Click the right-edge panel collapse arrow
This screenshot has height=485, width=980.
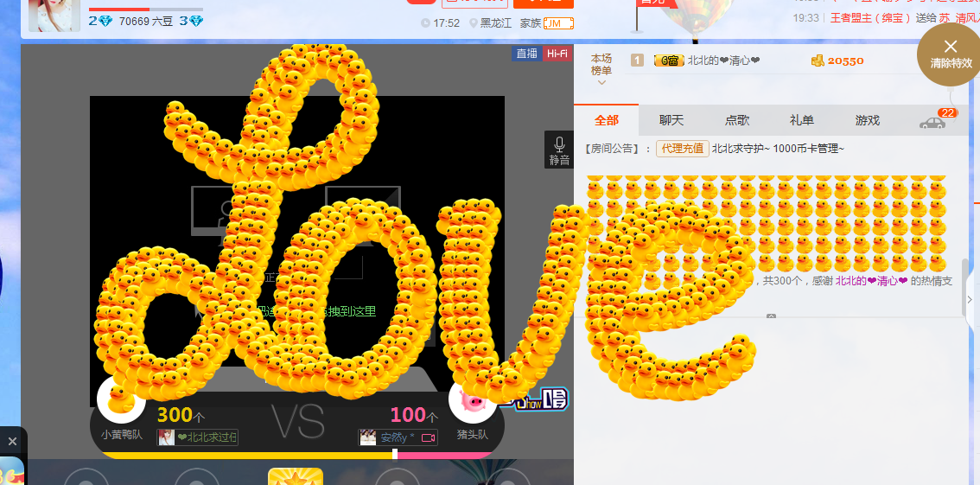pos(970,300)
